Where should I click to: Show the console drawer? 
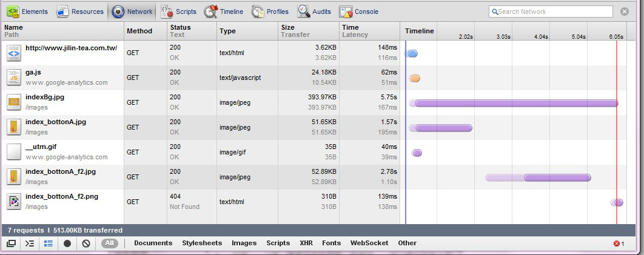tap(30, 243)
